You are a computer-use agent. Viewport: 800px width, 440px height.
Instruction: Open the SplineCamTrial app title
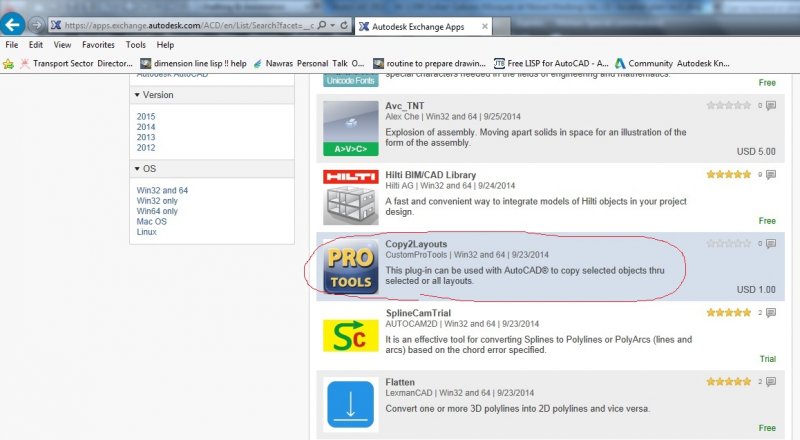click(x=418, y=313)
